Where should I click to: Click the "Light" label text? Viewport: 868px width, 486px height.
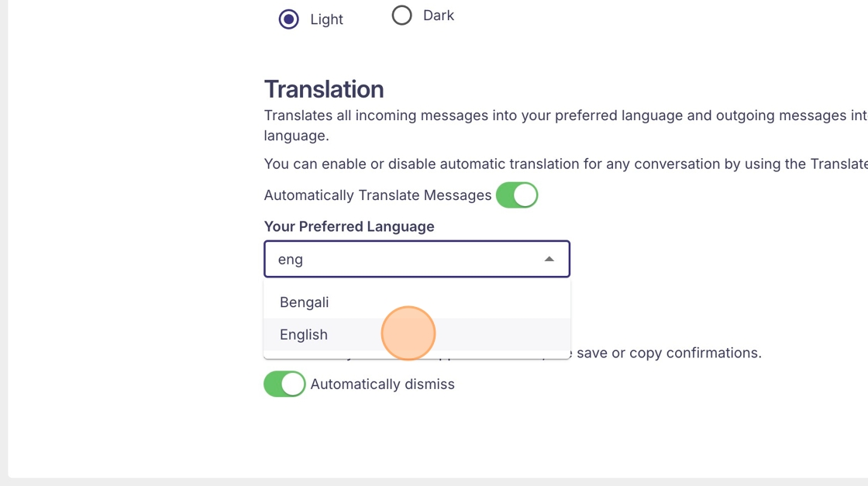(326, 19)
